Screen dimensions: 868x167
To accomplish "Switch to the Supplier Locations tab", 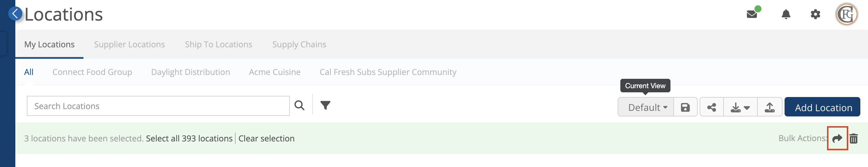I will [x=129, y=44].
